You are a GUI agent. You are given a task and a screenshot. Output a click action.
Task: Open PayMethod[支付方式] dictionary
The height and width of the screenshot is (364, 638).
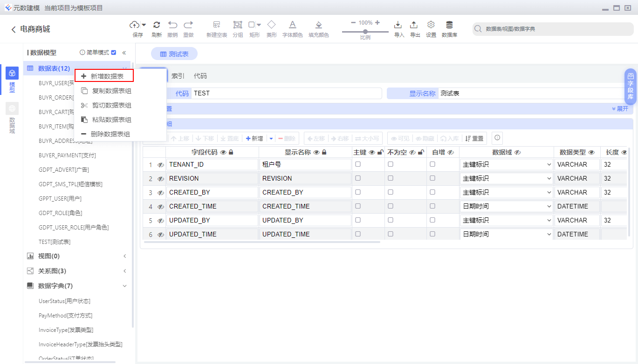[66, 316]
